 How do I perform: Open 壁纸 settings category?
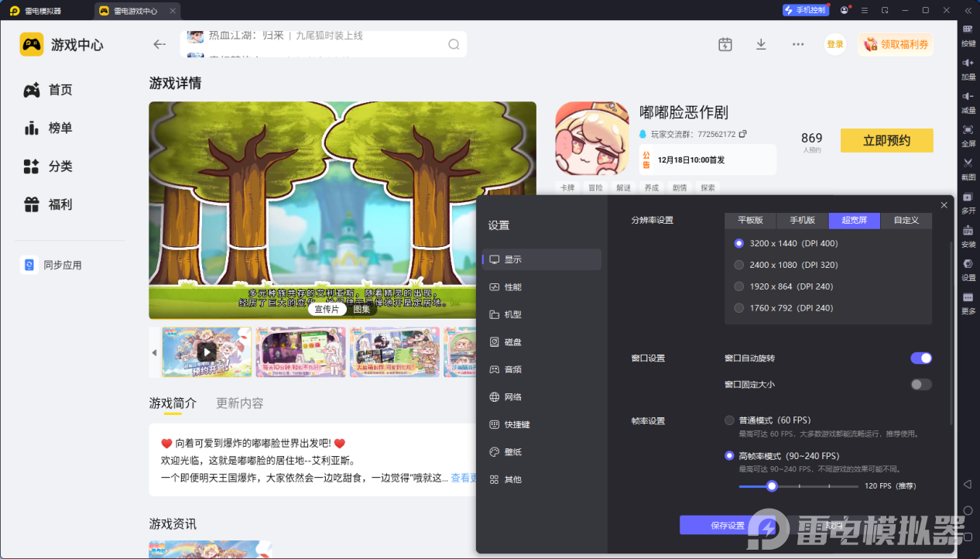point(542,451)
